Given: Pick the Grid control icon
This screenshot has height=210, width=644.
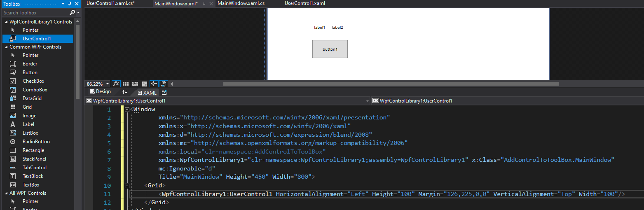Looking at the screenshot, I should tap(13, 107).
